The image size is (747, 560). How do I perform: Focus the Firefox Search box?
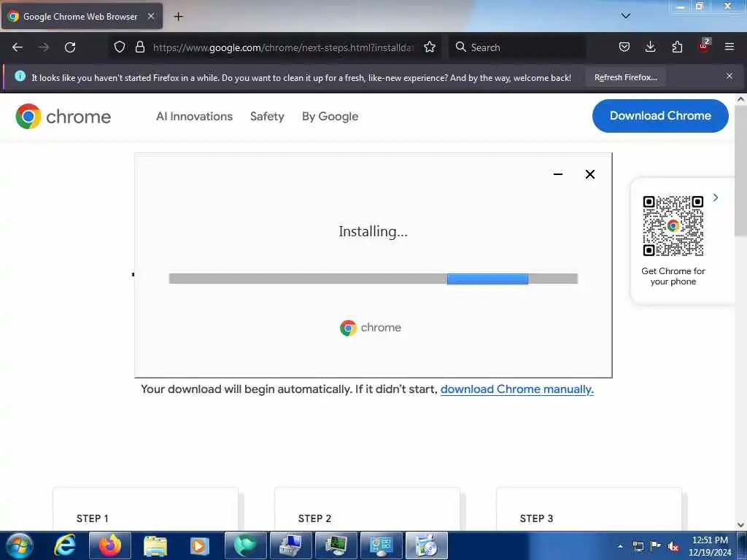pyautogui.click(x=517, y=47)
